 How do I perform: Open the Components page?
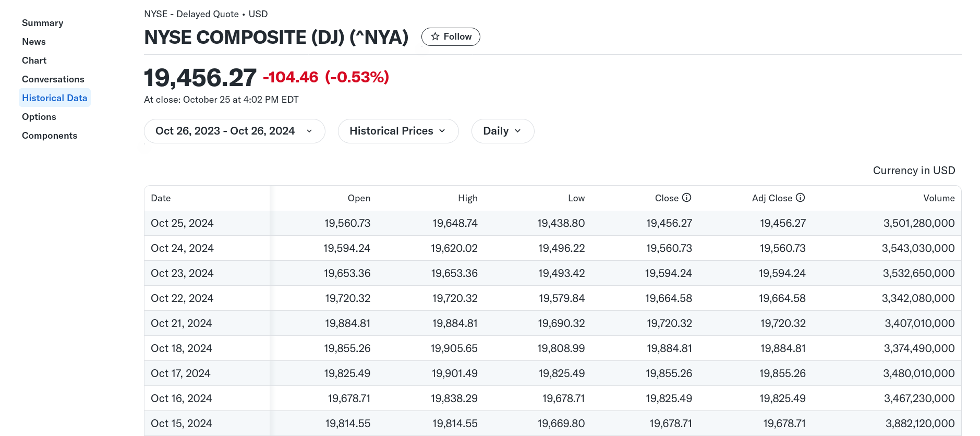[50, 136]
